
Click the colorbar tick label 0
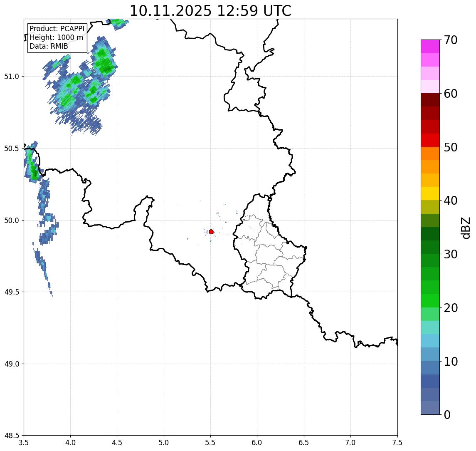(447, 414)
